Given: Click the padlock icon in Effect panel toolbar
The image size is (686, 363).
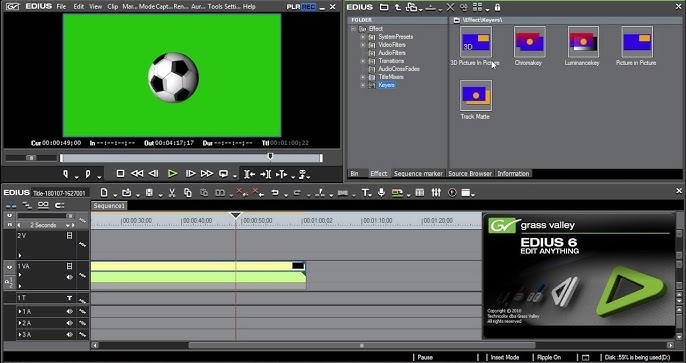Looking at the screenshot, I should tap(497, 7).
